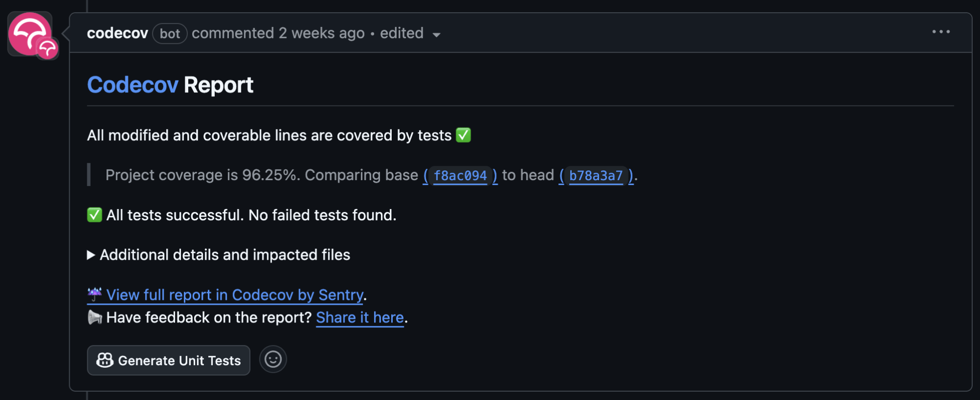Viewport: 980px width, 400px height.
Task: Click the Copilot icon in Generate Unit Tests
Action: [x=104, y=360]
